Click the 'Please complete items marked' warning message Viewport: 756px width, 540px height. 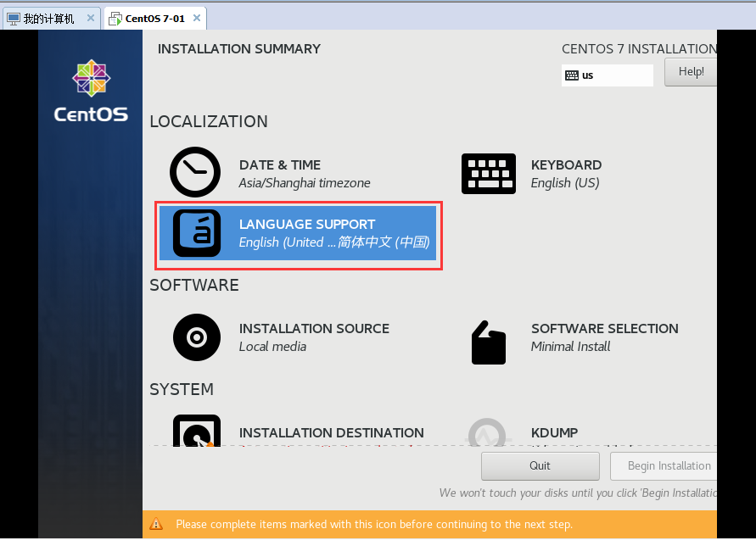point(374,524)
